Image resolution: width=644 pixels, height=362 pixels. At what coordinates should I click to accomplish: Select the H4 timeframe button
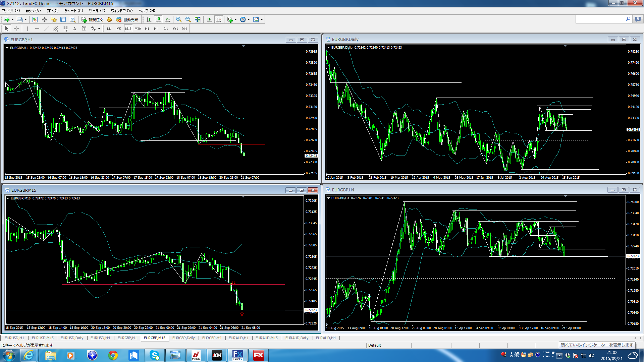156,28
